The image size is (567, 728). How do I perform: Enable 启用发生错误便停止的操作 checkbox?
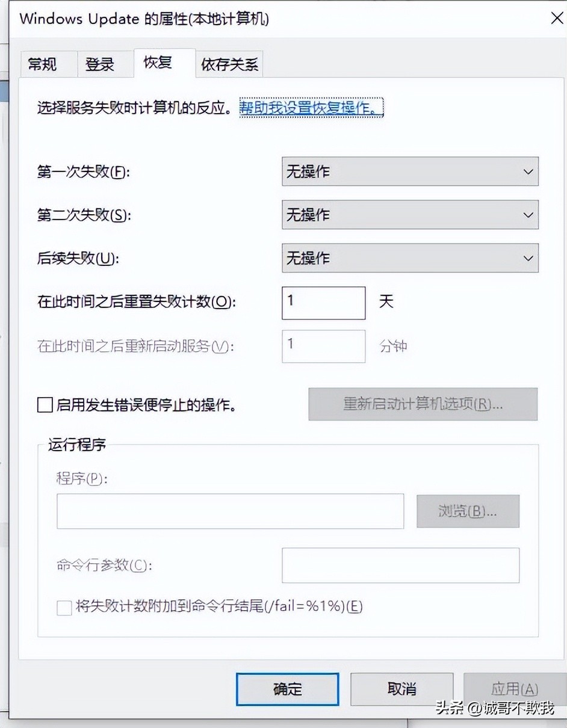45,404
